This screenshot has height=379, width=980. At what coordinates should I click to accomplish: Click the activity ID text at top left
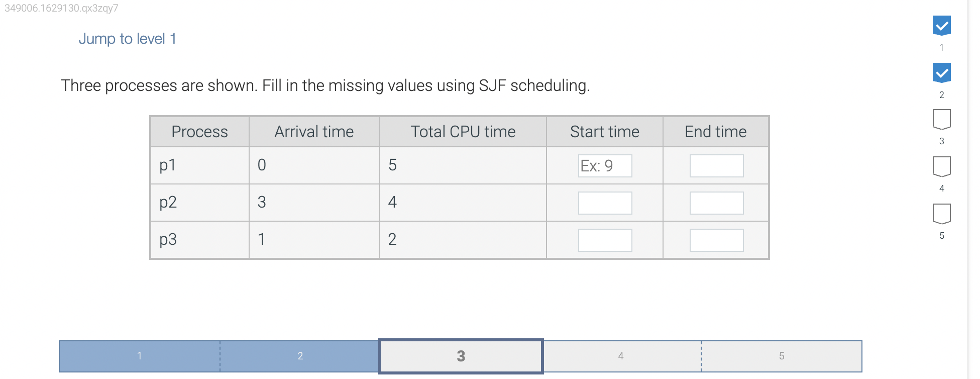(60, 8)
